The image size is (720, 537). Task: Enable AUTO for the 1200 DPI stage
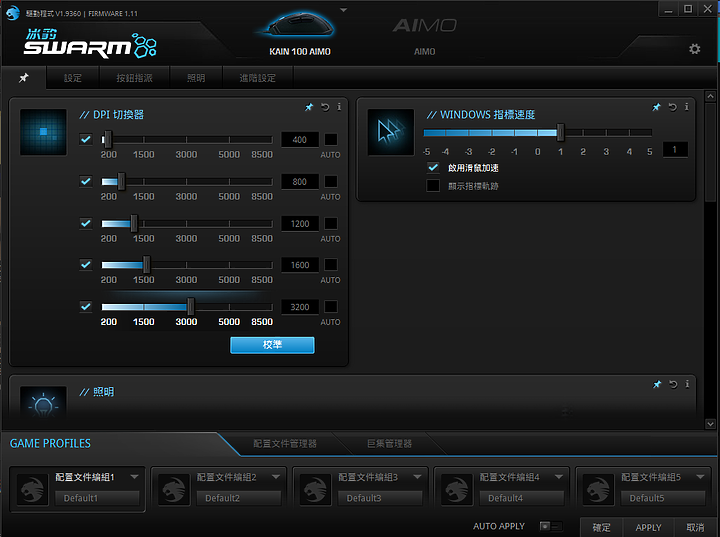click(331, 223)
